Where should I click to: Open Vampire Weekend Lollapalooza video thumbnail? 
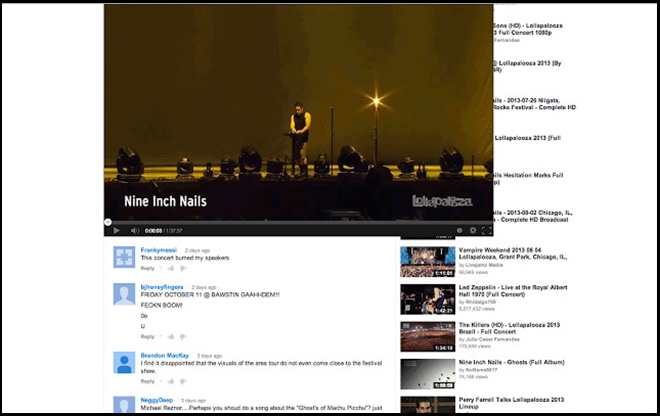click(x=427, y=262)
